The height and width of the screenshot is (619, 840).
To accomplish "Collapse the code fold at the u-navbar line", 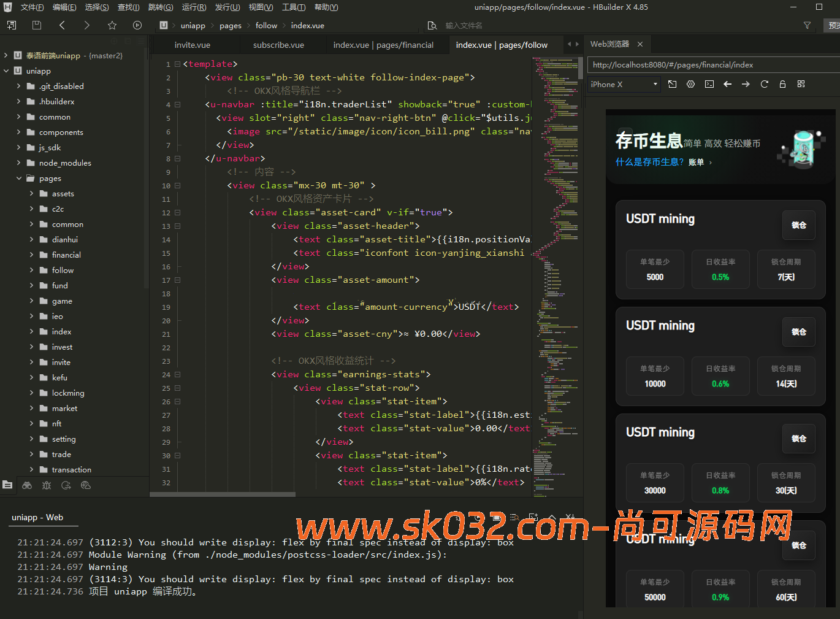I will point(176,104).
